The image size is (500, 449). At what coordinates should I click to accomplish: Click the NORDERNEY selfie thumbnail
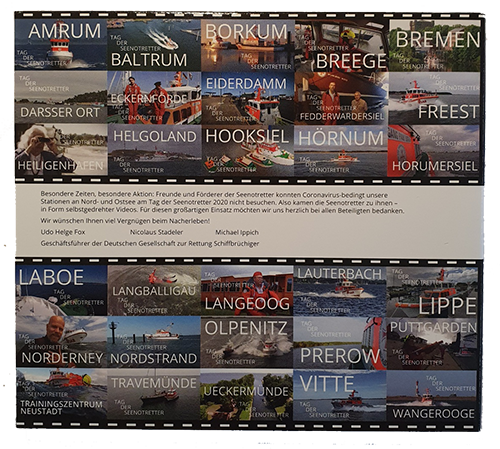(62, 342)
